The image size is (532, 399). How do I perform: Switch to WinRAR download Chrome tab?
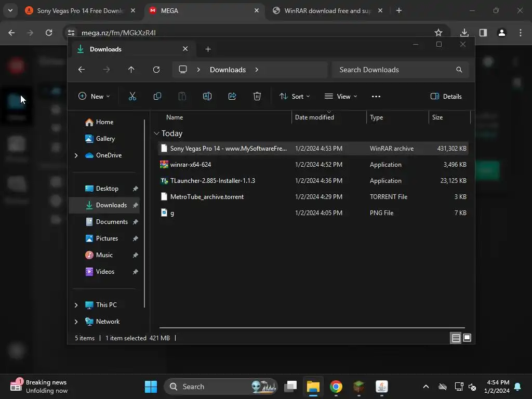[327, 10]
